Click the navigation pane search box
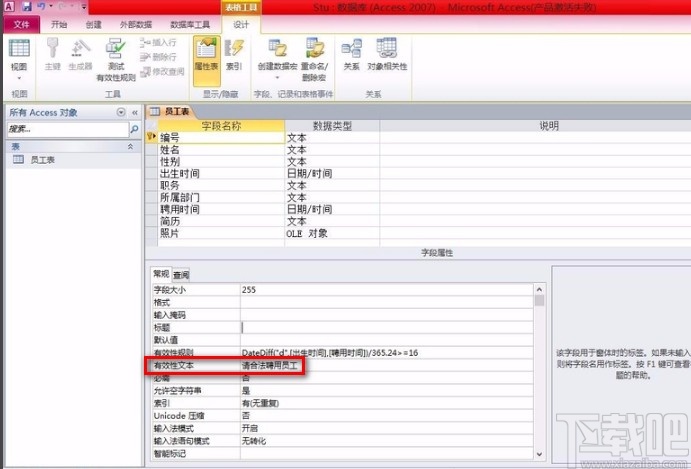This screenshot has width=691, height=469. 68,129
